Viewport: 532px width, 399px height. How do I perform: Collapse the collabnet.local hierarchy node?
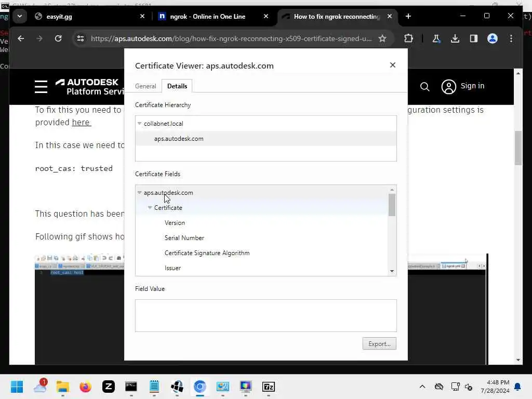click(139, 124)
